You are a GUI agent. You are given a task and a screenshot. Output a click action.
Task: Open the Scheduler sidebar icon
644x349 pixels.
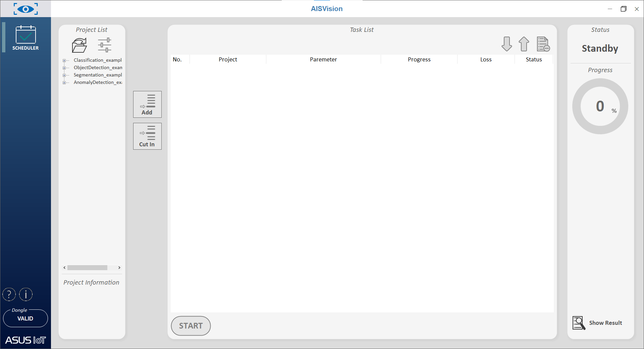pyautogui.click(x=25, y=38)
